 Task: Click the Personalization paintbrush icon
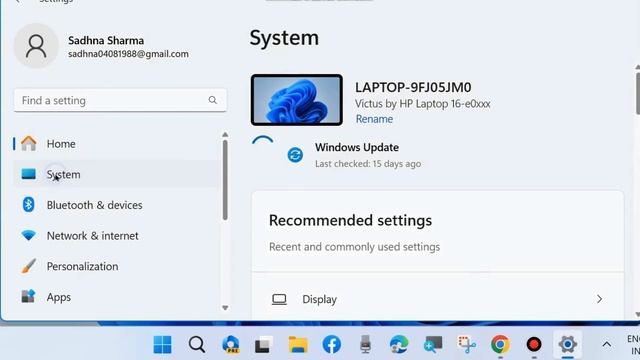coord(29,266)
